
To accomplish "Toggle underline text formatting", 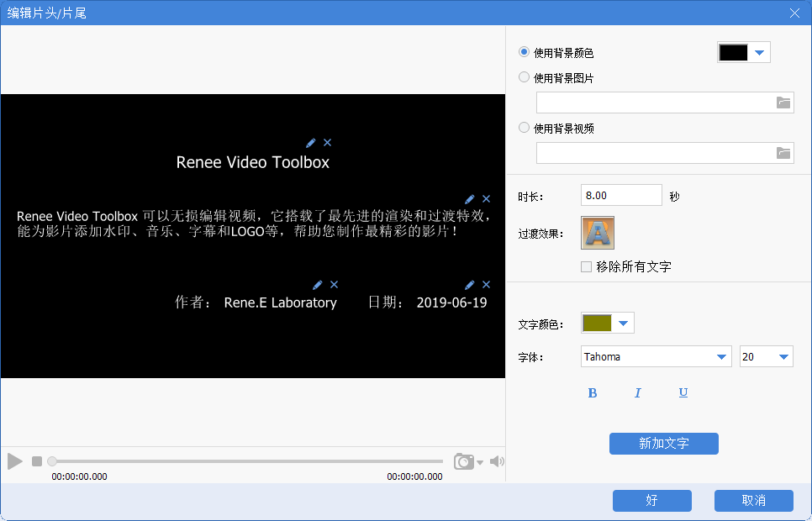I will pyautogui.click(x=683, y=393).
